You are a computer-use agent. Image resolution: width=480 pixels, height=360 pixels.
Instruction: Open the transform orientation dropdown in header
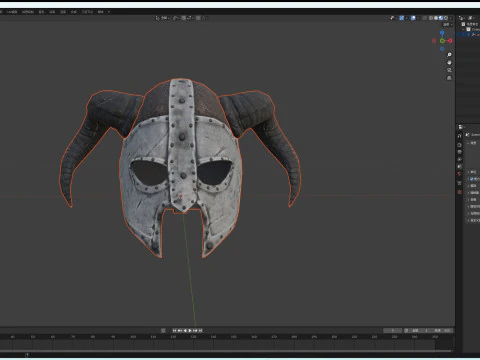(x=162, y=18)
